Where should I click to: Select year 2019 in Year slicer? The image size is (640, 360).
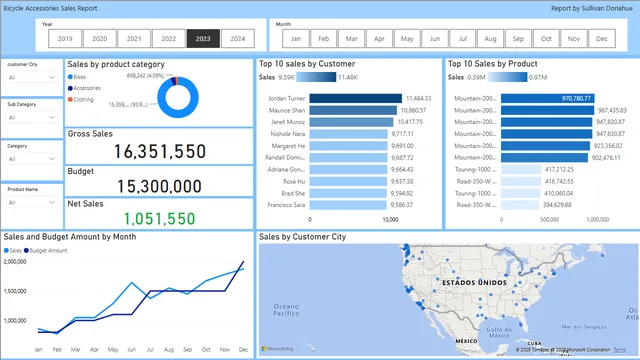click(65, 39)
